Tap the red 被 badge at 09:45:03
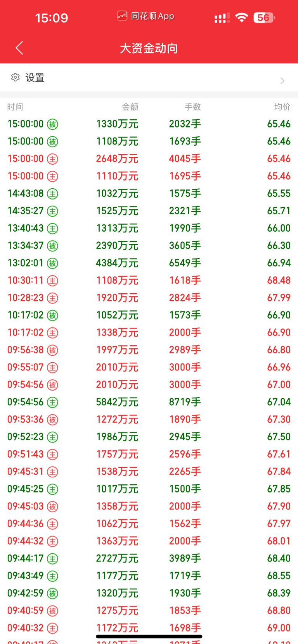The image size is (298, 644). click(x=52, y=507)
